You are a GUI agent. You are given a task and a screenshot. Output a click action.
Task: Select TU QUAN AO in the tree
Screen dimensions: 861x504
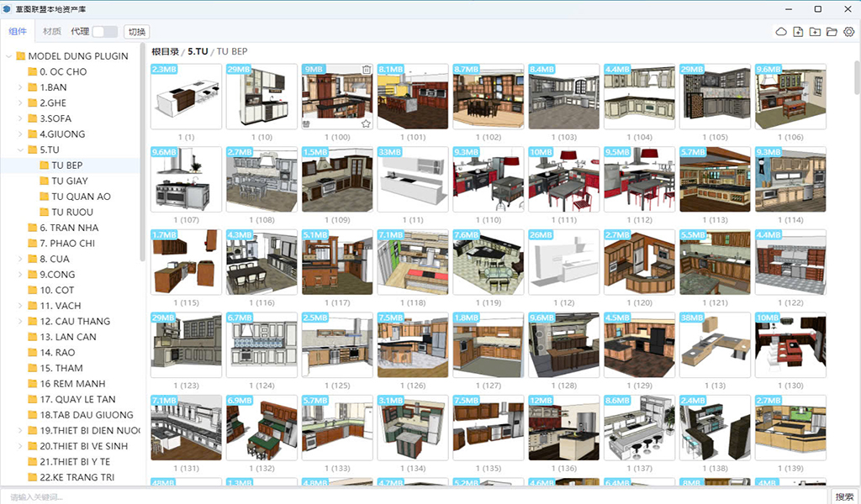pyautogui.click(x=81, y=197)
